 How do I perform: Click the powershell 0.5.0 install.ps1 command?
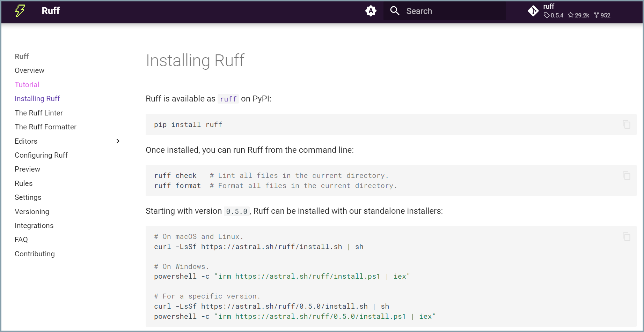(295, 317)
